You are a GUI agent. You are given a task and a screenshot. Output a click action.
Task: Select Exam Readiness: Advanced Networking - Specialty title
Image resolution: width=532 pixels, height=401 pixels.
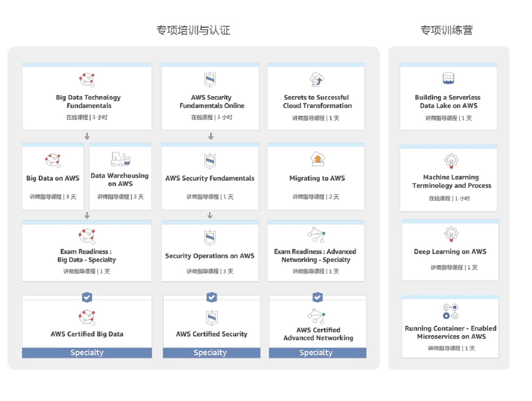[316, 256]
